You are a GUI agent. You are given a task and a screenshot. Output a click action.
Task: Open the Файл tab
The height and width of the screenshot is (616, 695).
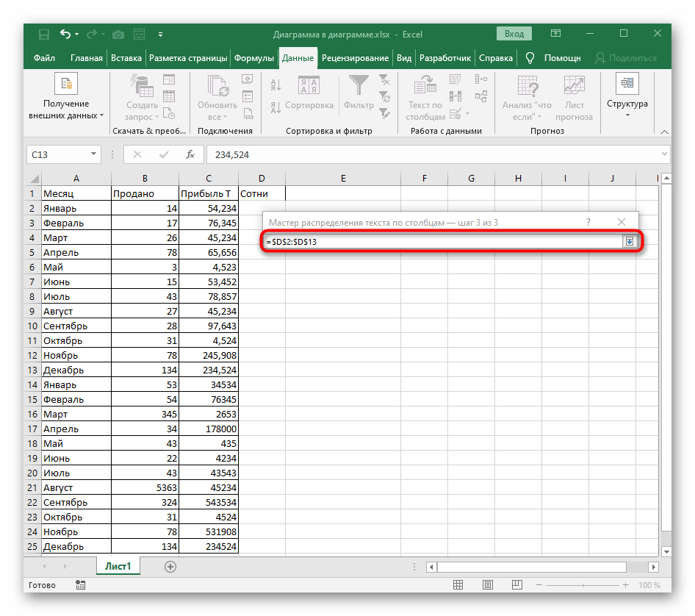click(44, 58)
